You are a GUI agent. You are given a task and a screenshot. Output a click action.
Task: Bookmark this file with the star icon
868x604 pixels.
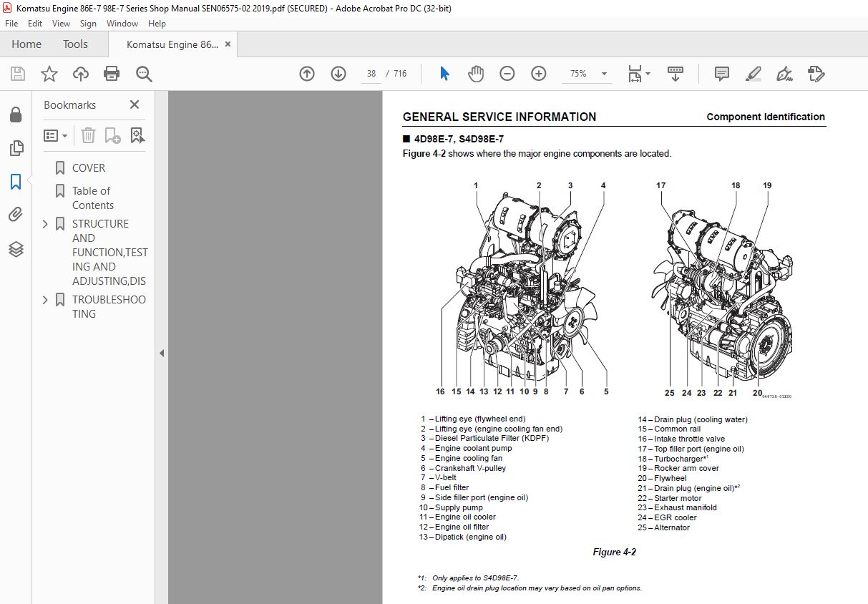[x=49, y=74]
